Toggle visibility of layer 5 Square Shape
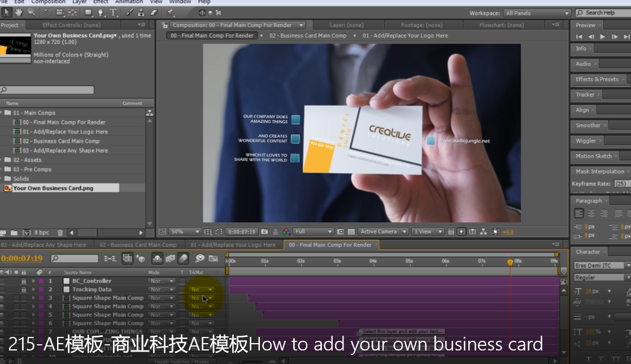Screen dimensions: 631x364 pyautogui.click(x=2, y=315)
